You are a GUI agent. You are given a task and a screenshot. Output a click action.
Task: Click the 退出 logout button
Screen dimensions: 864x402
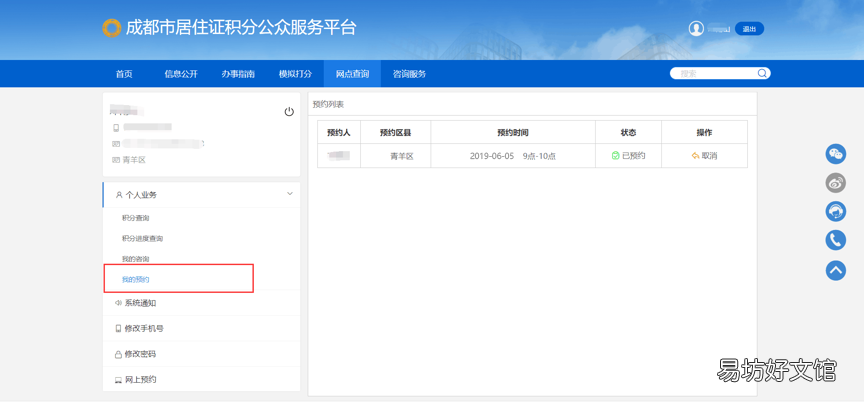click(749, 29)
